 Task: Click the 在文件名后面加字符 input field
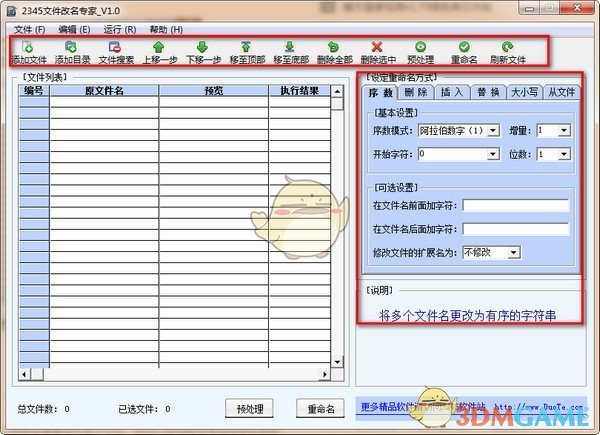[x=516, y=229]
